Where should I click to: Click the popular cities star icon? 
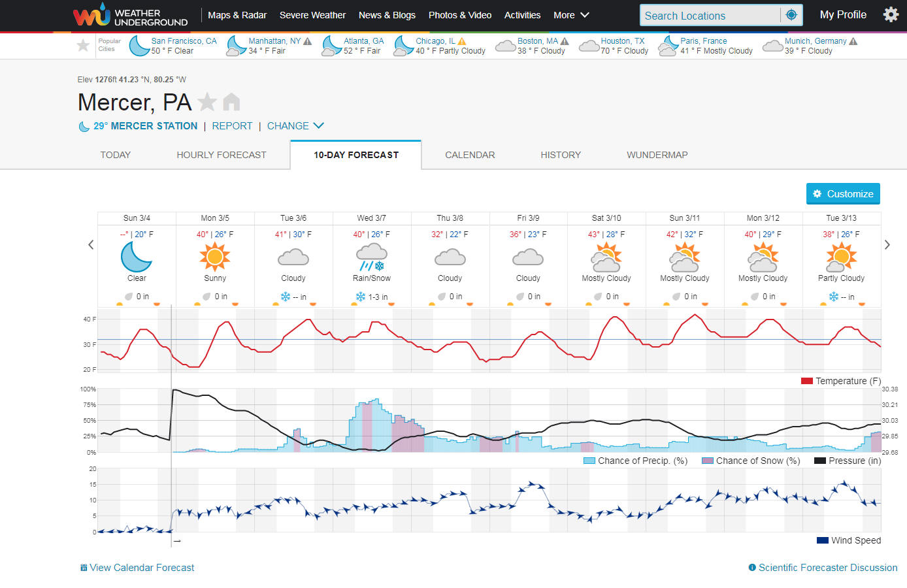[x=83, y=45]
